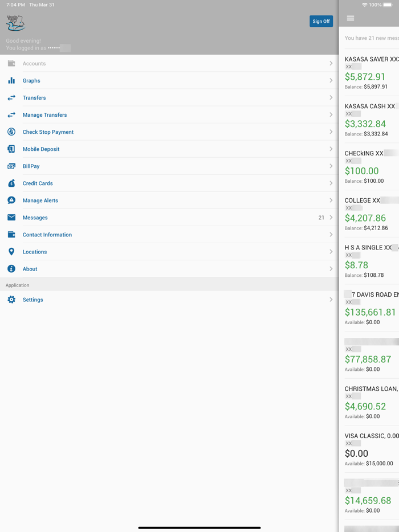Viewport: 399px width, 532px height.
Task: Tap the chevron on the Transfers row
Action: [331, 97]
